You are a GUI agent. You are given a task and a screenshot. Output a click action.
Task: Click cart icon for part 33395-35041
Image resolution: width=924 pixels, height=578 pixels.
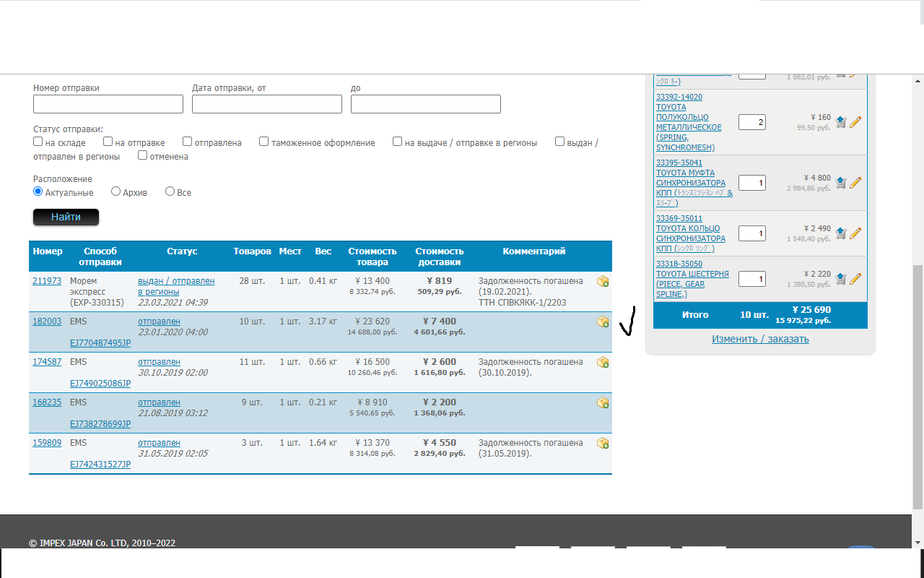click(x=840, y=183)
